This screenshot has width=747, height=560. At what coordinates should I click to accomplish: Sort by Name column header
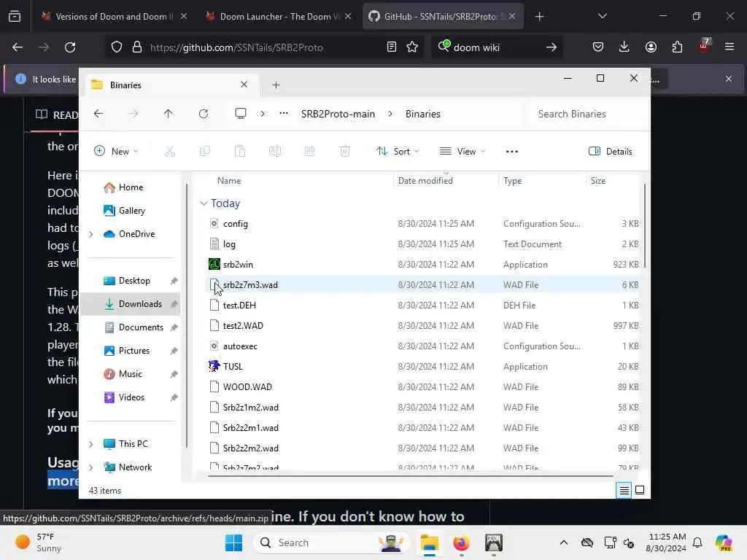(229, 181)
